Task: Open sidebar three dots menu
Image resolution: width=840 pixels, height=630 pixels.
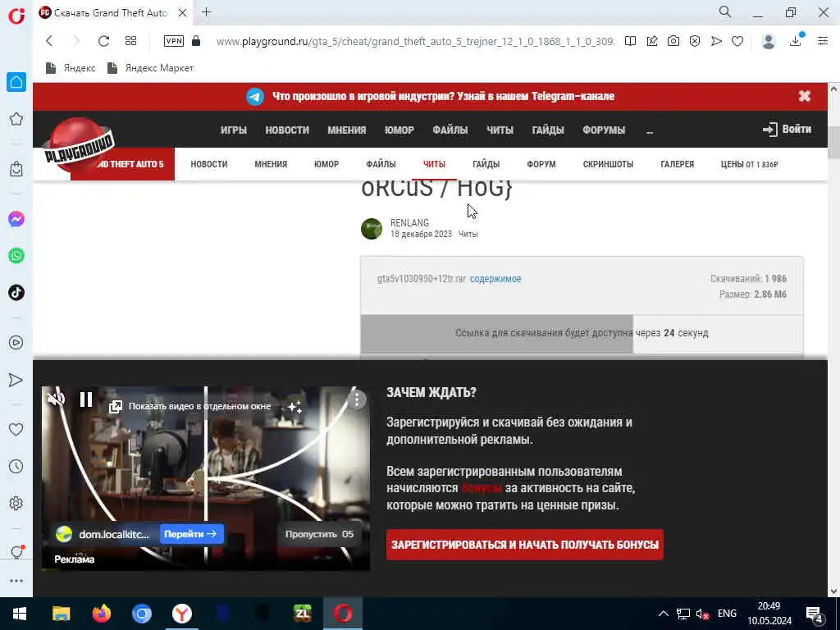Action: point(16,581)
